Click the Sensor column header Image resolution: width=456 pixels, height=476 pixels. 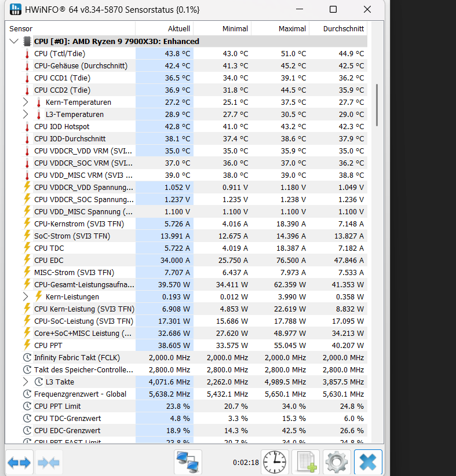pos(70,29)
